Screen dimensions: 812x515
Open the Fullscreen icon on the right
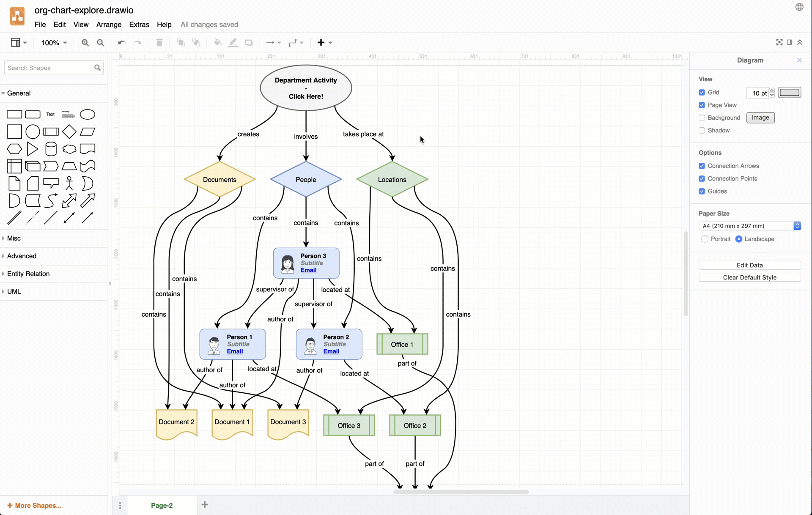pos(779,42)
